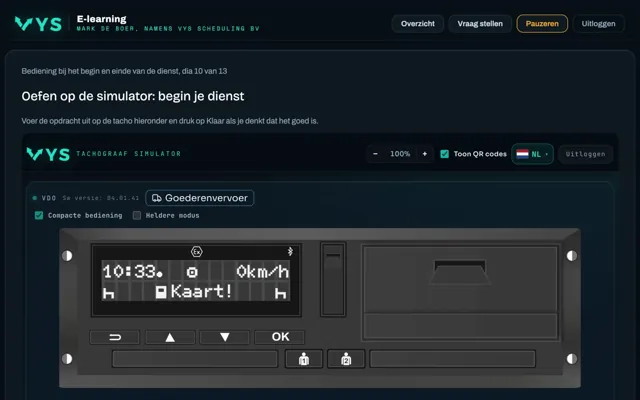Image resolution: width=640 pixels, height=400 pixels.
Task: Open the Overzicht page
Action: [418, 24]
